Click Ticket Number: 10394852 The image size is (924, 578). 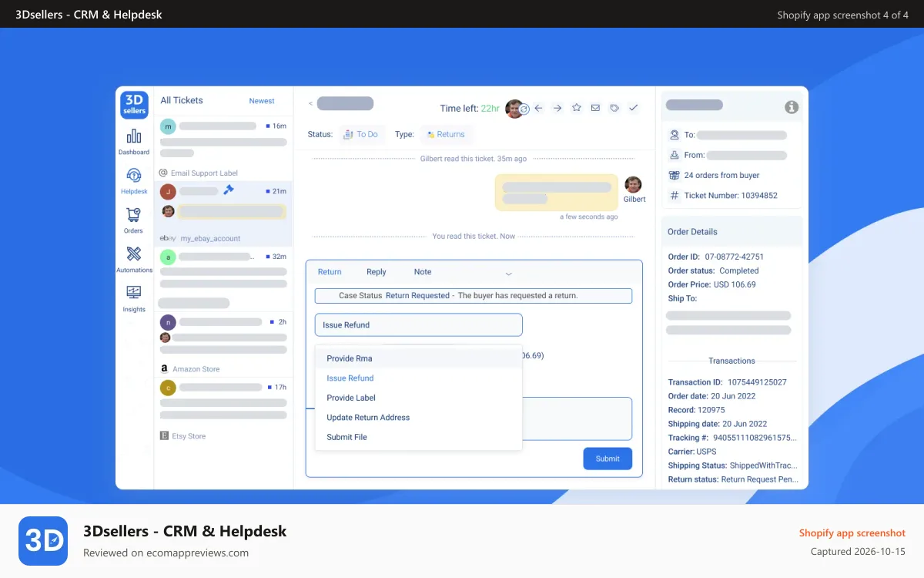tap(731, 196)
